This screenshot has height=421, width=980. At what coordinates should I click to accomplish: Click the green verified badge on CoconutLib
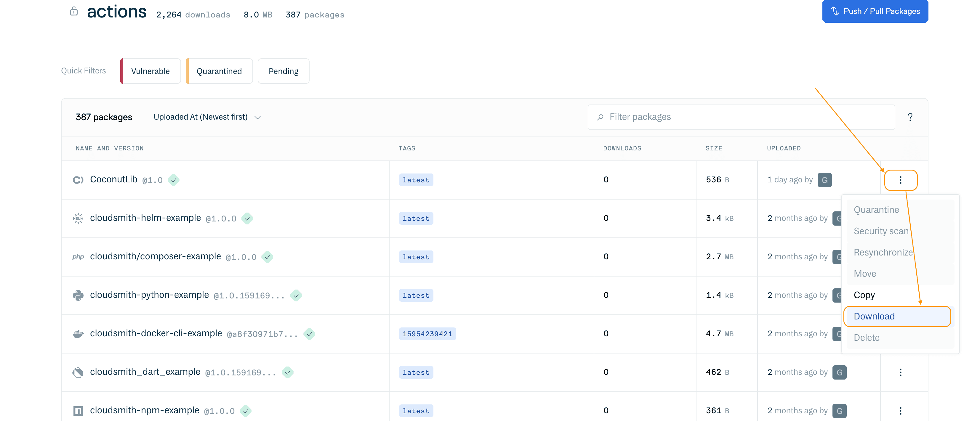tap(174, 180)
